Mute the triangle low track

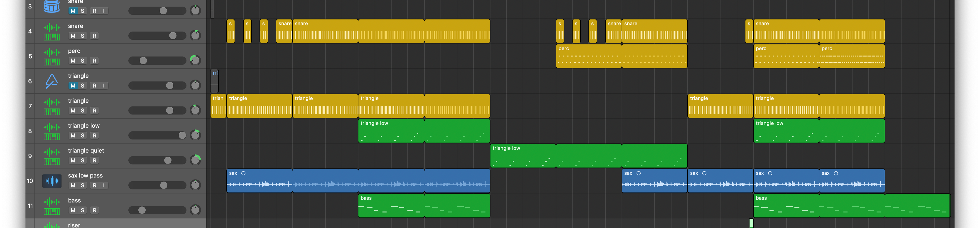tap(73, 136)
